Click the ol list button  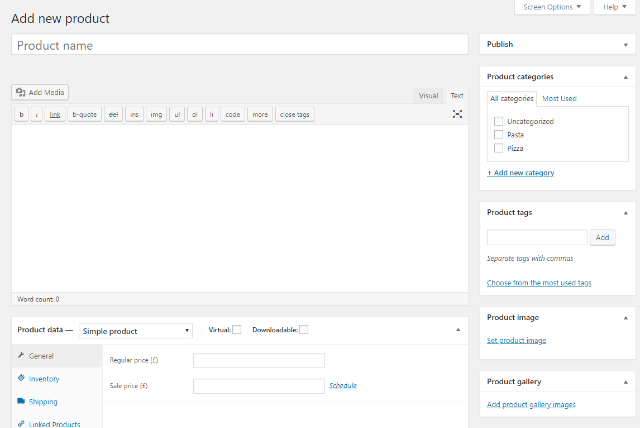tap(195, 115)
